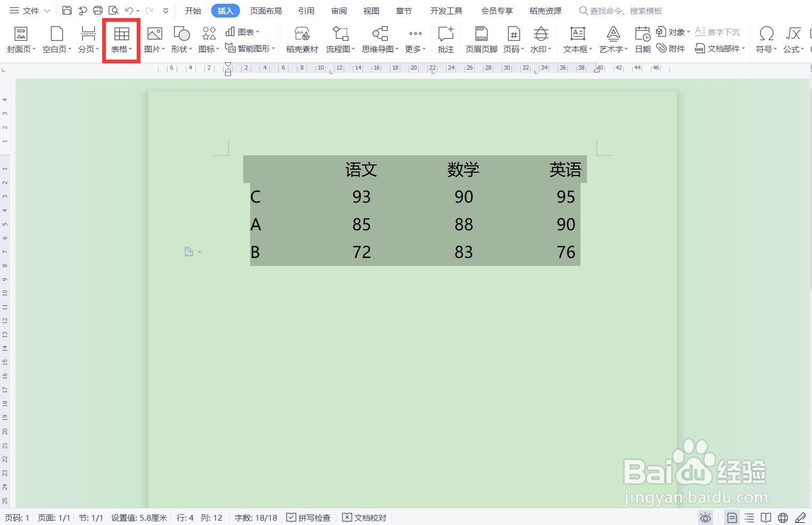Open Docer materials (稻壳素材)

[302, 40]
